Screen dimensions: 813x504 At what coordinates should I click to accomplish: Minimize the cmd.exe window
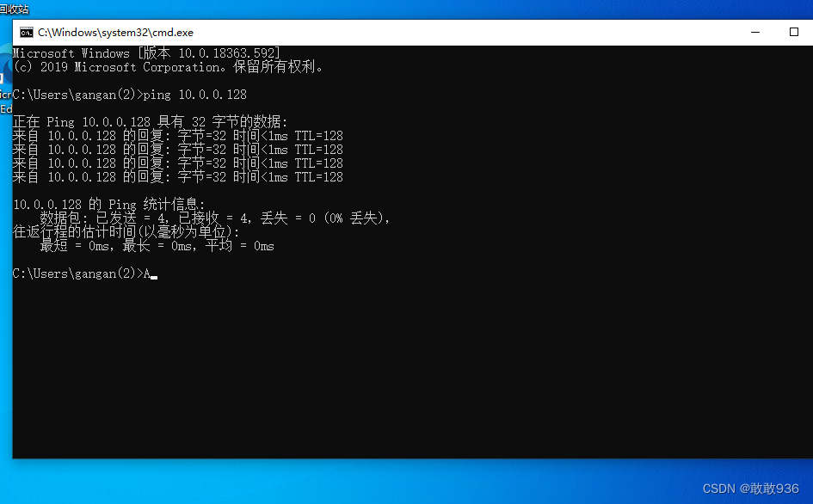755,32
